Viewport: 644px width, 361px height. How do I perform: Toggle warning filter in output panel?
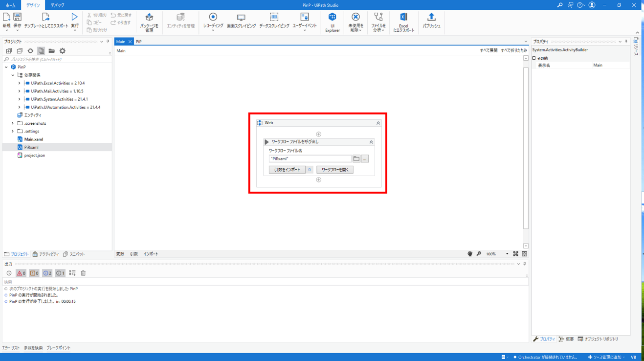pos(34,273)
